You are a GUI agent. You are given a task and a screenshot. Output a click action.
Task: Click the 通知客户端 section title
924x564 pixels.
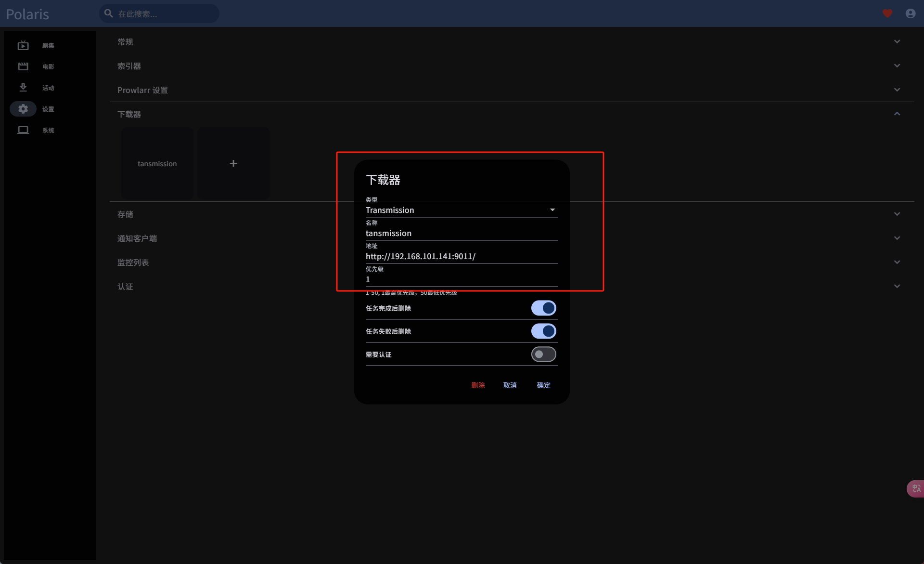pyautogui.click(x=137, y=238)
